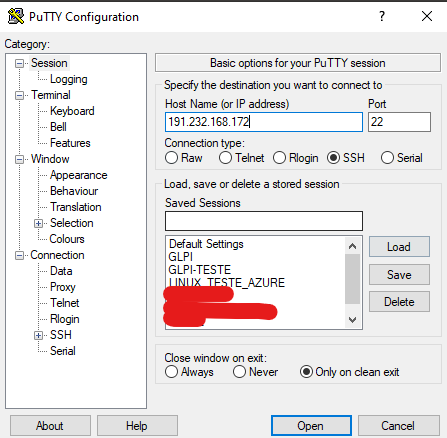447x438 pixels.
Task: Click the Host Name input field
Action: (x=264, y=122)
